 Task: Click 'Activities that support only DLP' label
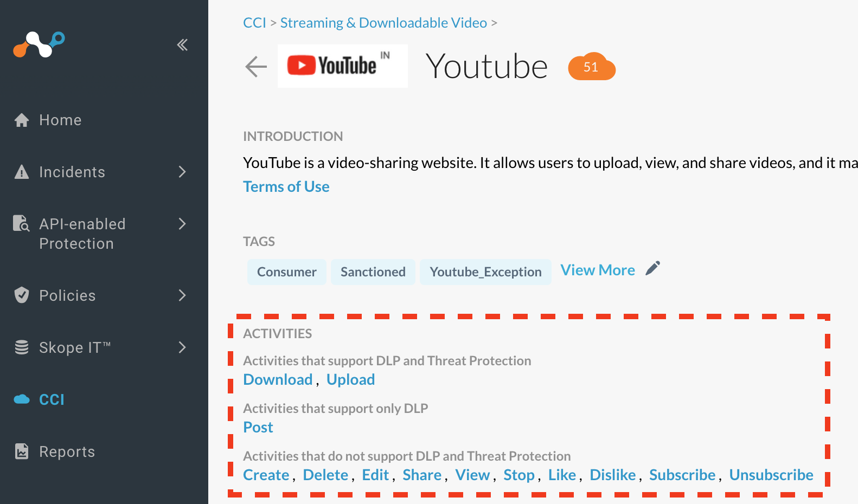pos(336,408)
